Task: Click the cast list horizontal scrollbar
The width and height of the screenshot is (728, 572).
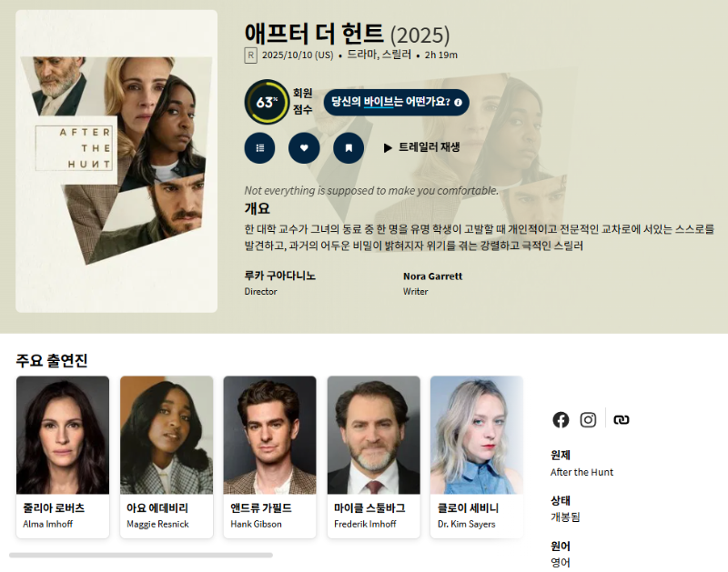Action: point(141,555)
